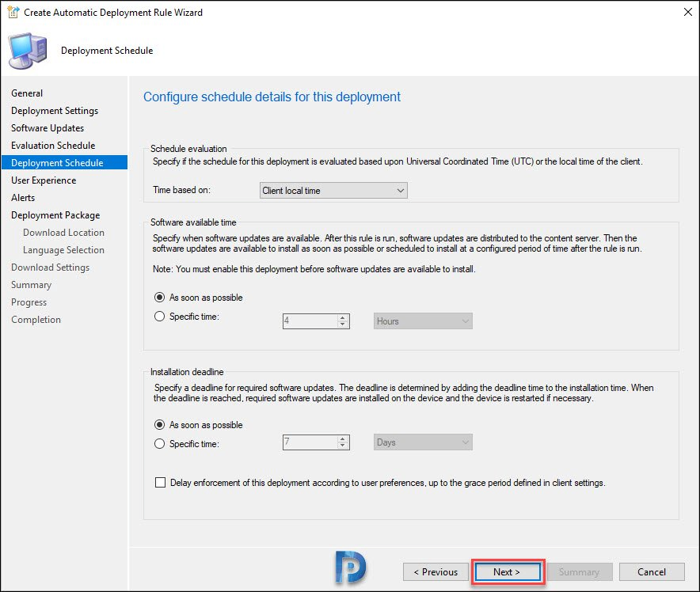Decrease the installation deadline value of 7
Image resolution: width=700 pixels, height=592 pixels.
click(x=342, y=446)
